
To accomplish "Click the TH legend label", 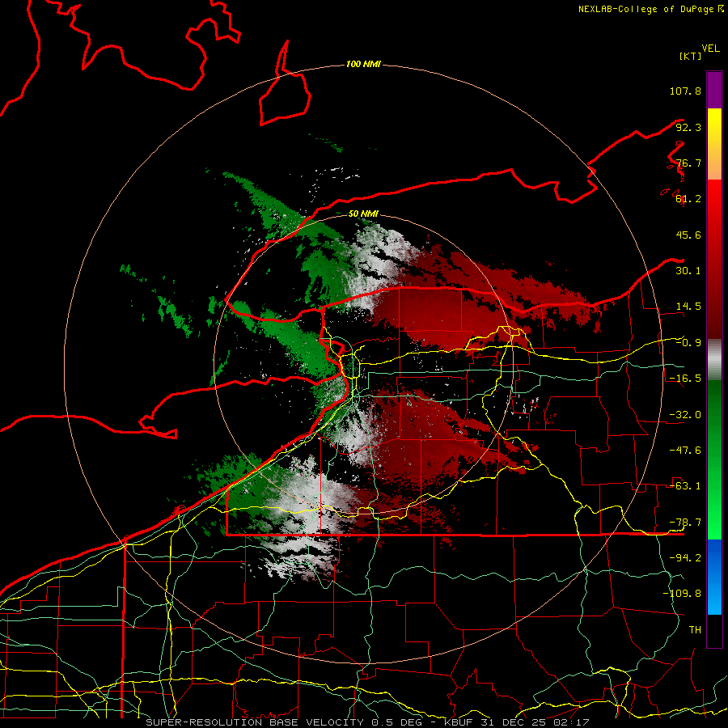I will [x=695, y=630].
